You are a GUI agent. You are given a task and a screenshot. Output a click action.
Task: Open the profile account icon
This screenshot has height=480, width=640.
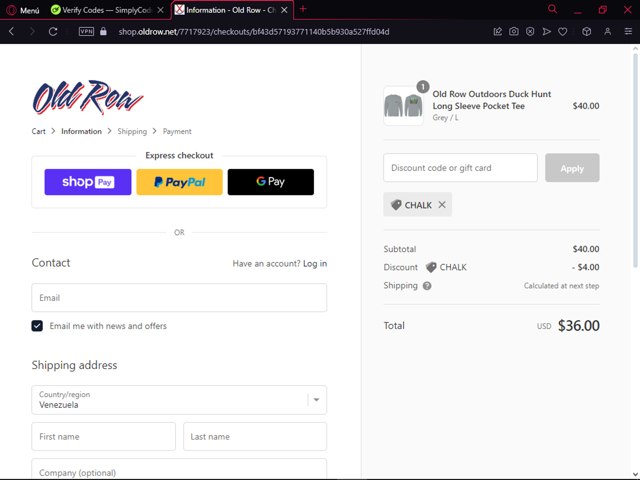608,31
